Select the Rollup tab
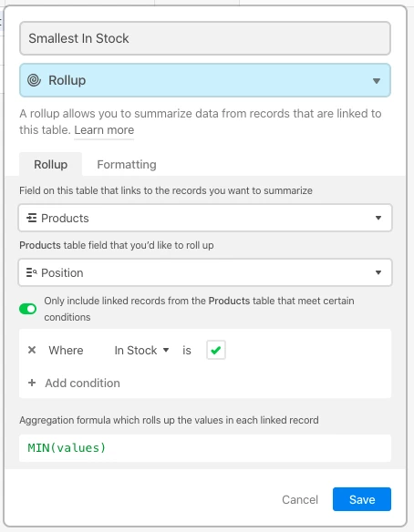The height and width of the screenshot is (532, 414). coord(50,165)
